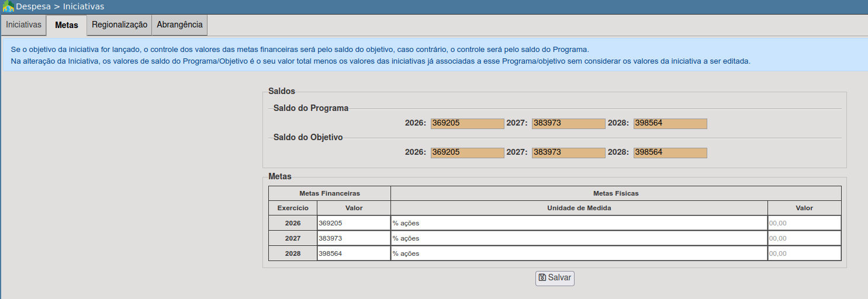
Task: Click the application logo in the title bar
Action: [8, 6]
